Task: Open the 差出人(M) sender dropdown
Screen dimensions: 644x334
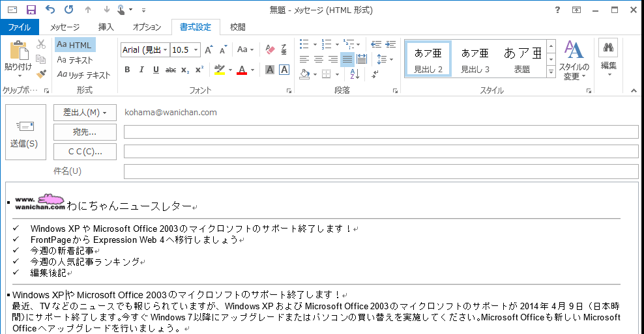Action: (x=85, y=113)
